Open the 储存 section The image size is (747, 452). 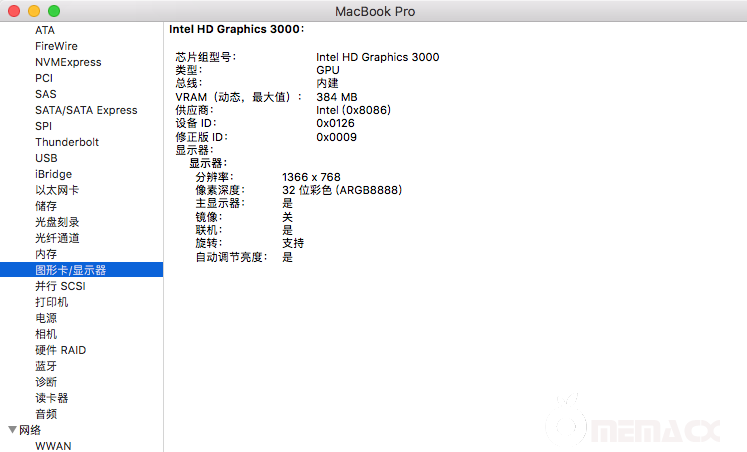point(46,206)
